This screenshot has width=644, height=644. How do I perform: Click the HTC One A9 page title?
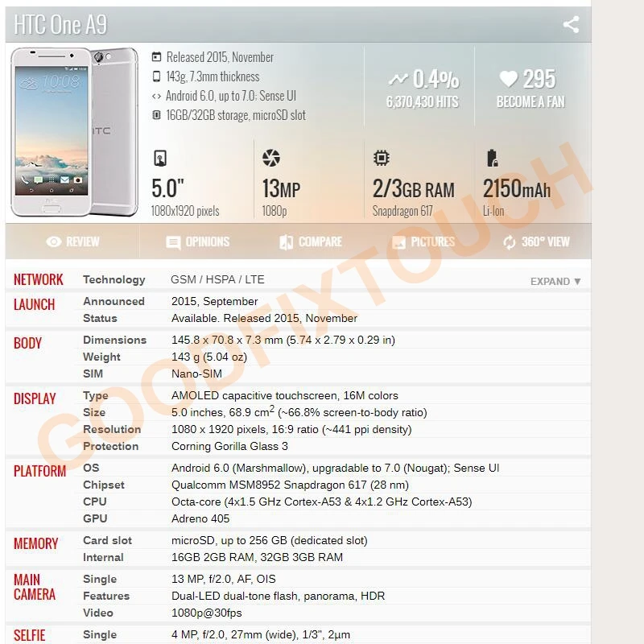(x=60, y=24)
